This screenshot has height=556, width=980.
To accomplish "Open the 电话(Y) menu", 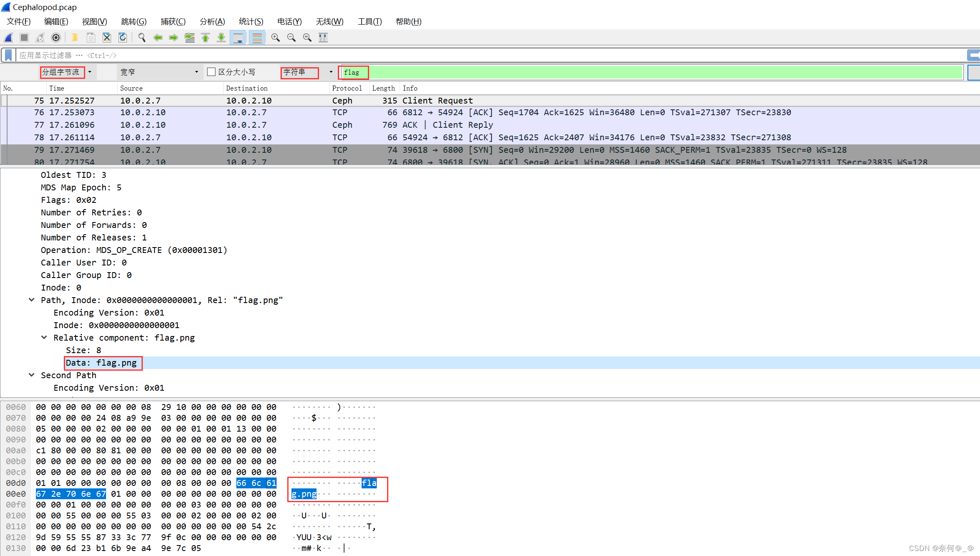I will pos(289,21).
